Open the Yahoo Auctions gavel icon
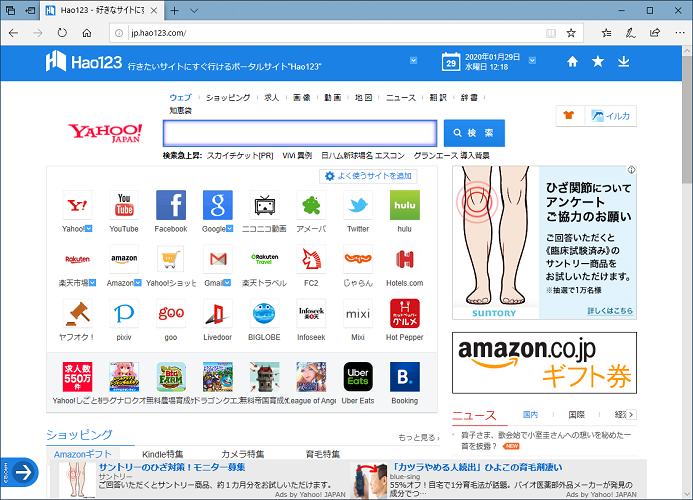The image size is (693, 500). coord(77,313)
